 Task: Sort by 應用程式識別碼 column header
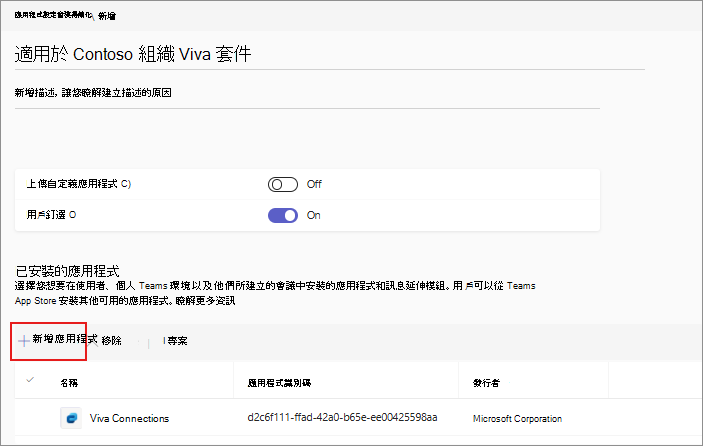[279, 383]
